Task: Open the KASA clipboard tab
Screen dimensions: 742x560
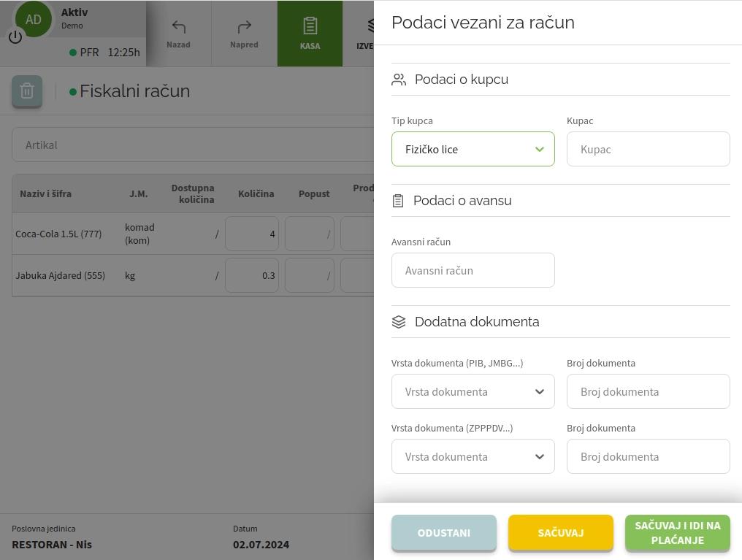Action: tap(310, 34)
